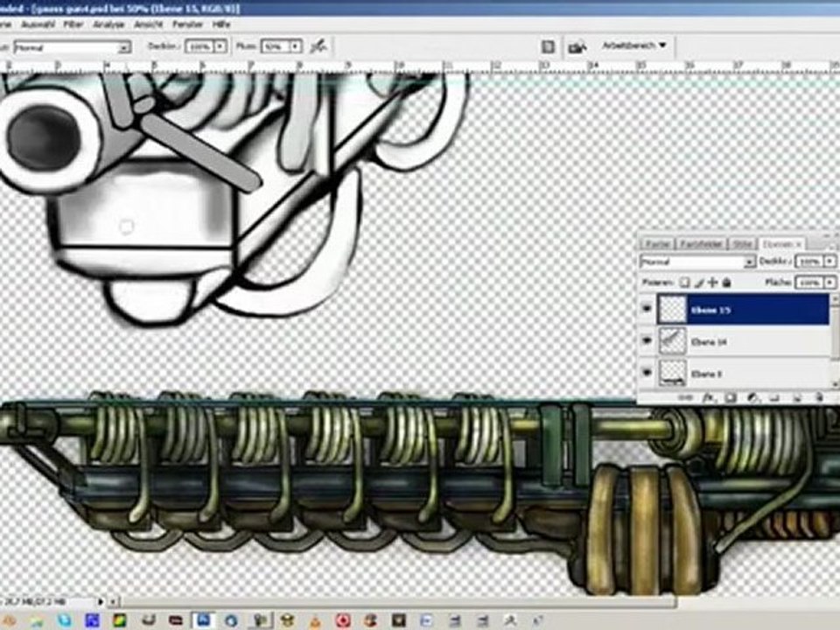Click the layer Deckkr. opacity field
The width and height of the screenshot is (840, 630).
808,262
